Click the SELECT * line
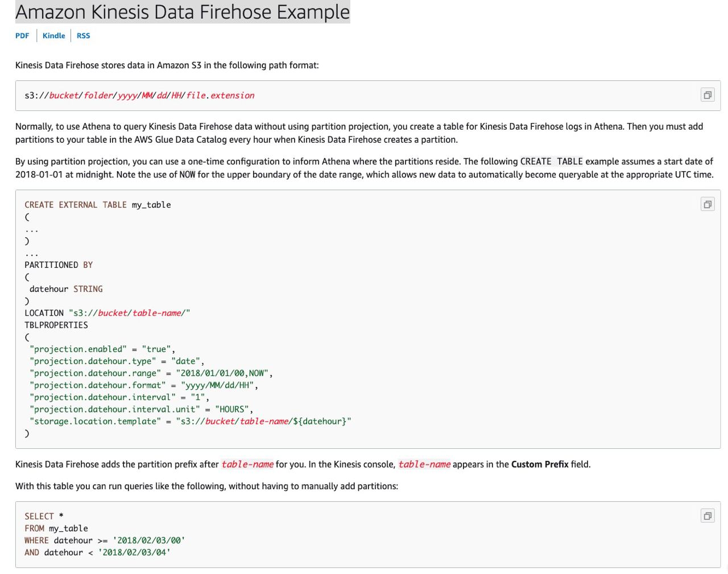 [x=44, y=517]
